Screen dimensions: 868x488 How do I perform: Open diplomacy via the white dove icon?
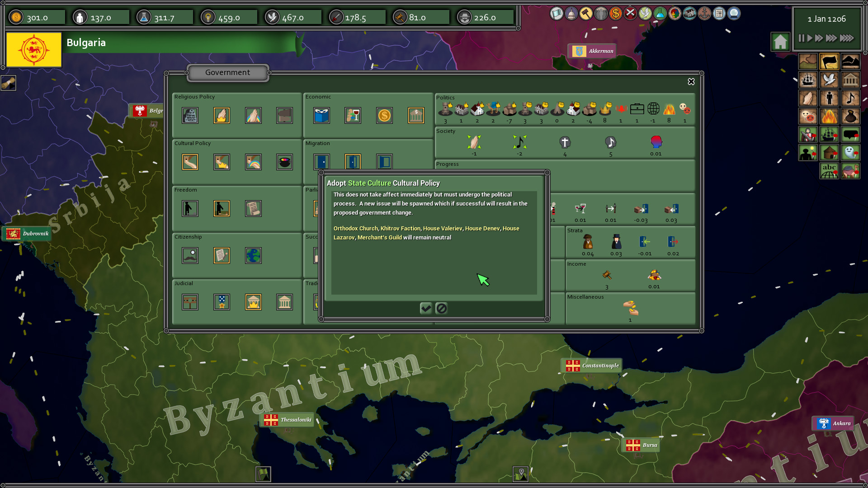pos(644,14)
